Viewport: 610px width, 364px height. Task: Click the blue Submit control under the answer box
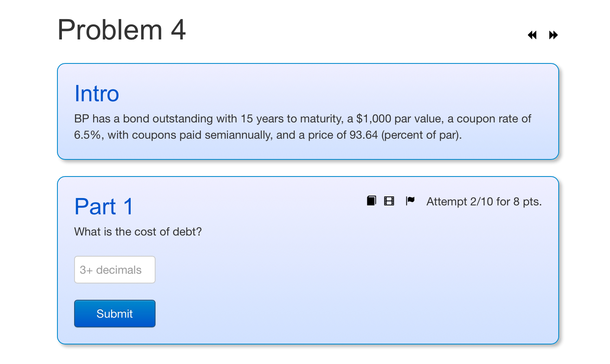(114, 314)
